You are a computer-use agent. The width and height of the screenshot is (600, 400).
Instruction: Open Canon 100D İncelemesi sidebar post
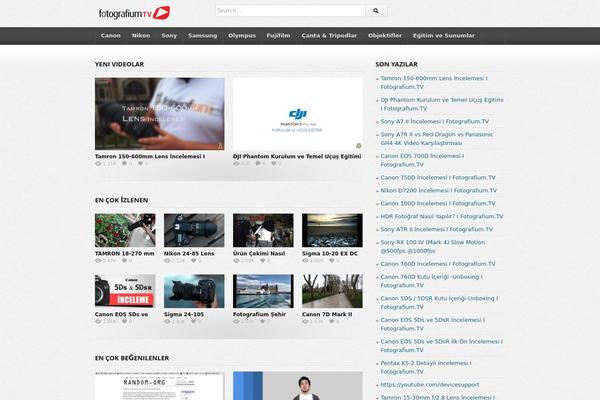438,203
